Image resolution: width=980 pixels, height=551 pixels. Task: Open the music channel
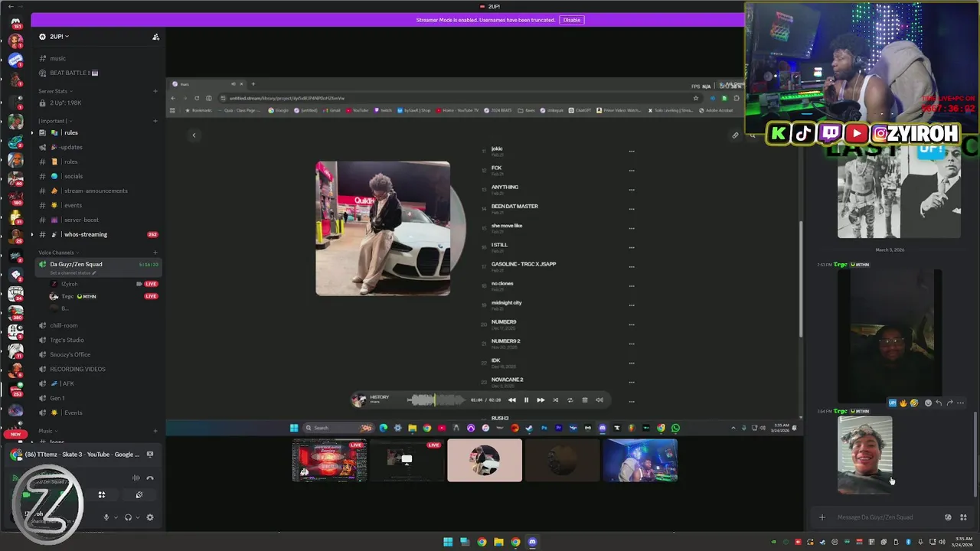(x=98, y=58)
